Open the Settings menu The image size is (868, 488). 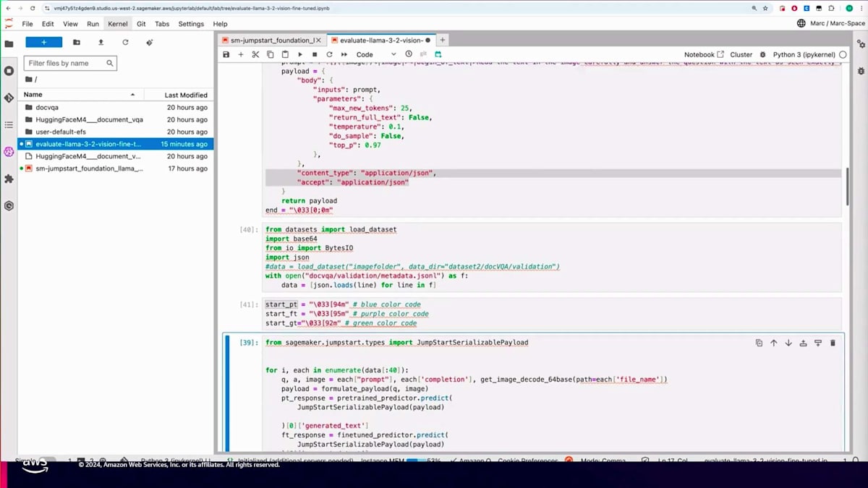click(191, 24)
